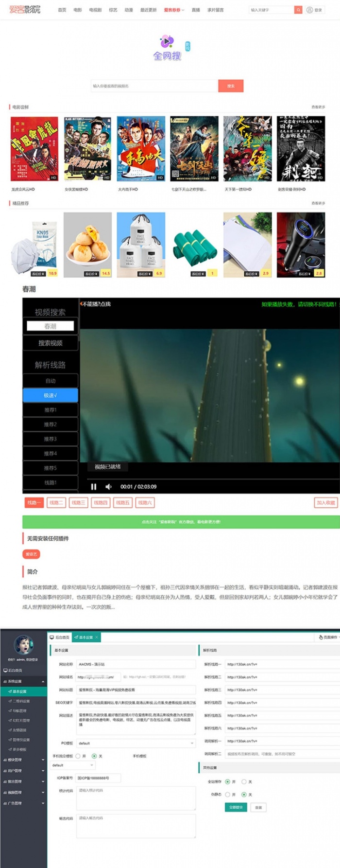
Task: Open the 龙虎会风云 movie poster thumbnail
Action: tap(34, 149)
